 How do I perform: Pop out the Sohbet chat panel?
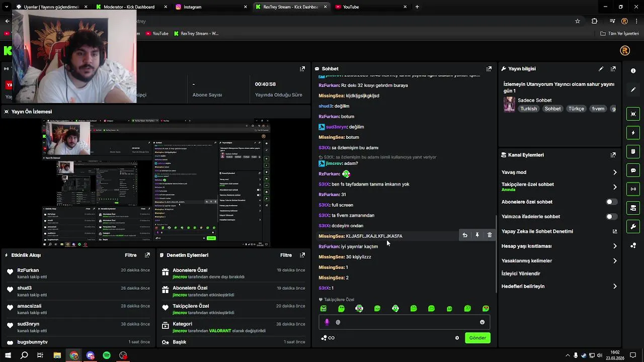[489, 69]
